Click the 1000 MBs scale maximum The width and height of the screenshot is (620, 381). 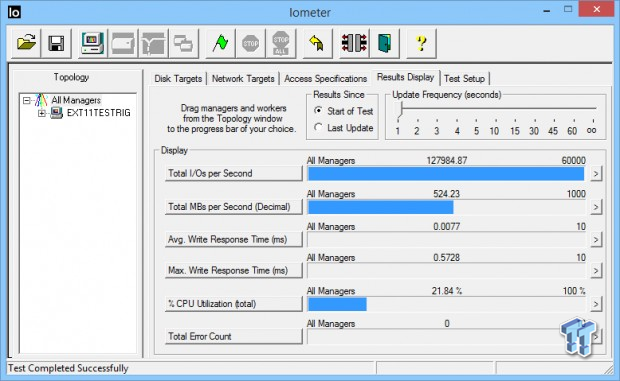pos(576,194)
